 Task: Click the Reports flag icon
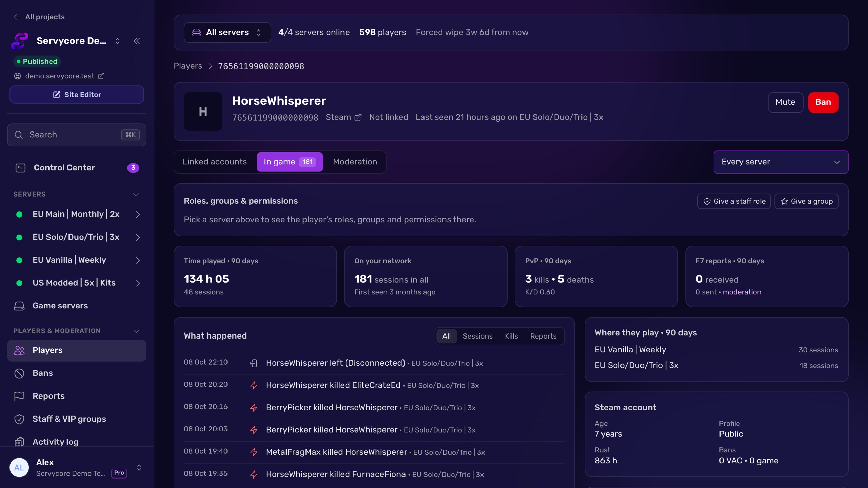(x=19, y=396)
